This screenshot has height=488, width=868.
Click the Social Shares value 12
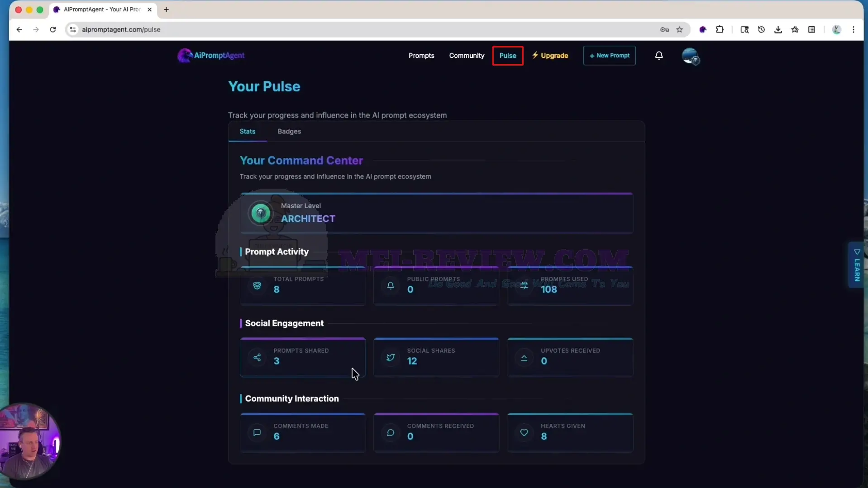coord(412,361)
